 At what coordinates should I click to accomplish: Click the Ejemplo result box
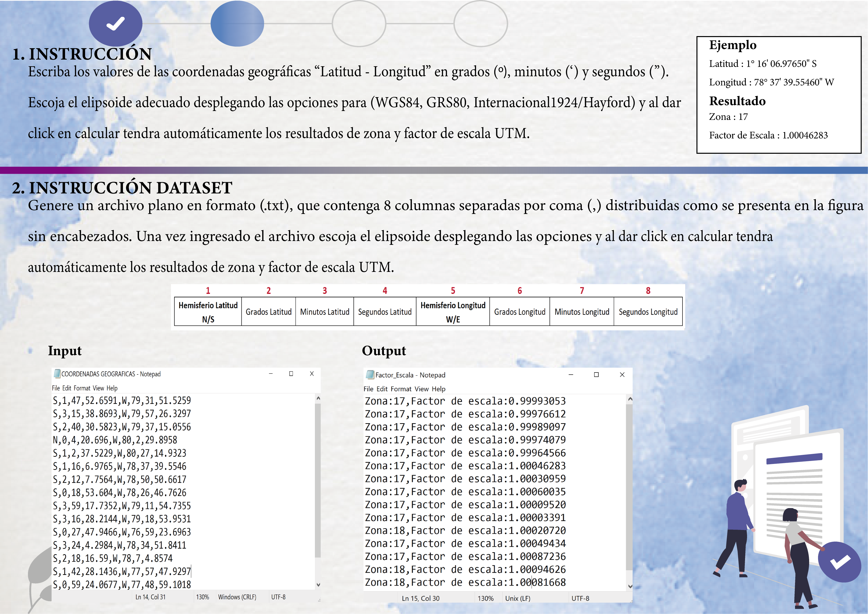click(779, 94)
